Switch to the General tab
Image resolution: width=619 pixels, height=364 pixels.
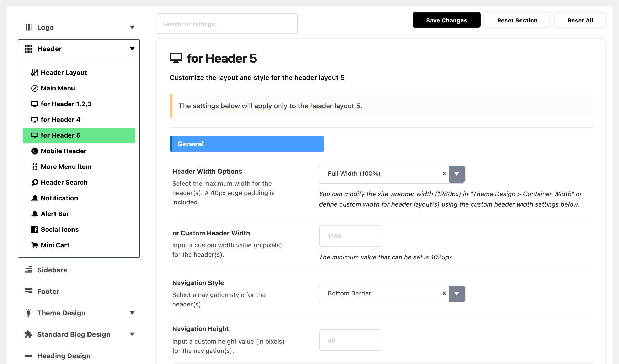[x=247, y=144]
